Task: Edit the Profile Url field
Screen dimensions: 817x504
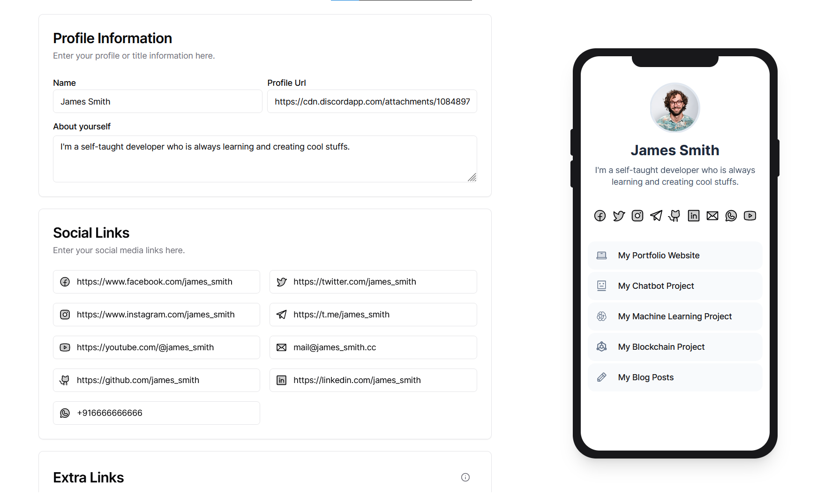Action: pyautogui.click(x=372, y=101)
